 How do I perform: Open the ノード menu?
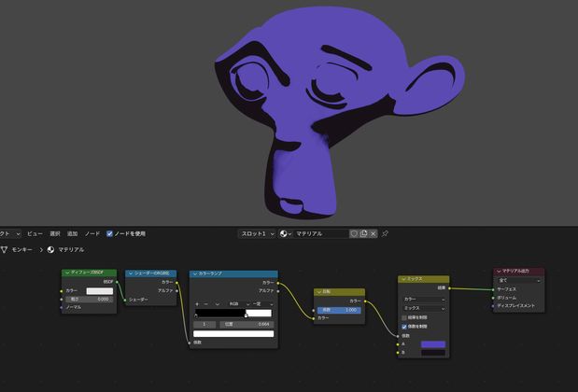(x=92, y=233)
